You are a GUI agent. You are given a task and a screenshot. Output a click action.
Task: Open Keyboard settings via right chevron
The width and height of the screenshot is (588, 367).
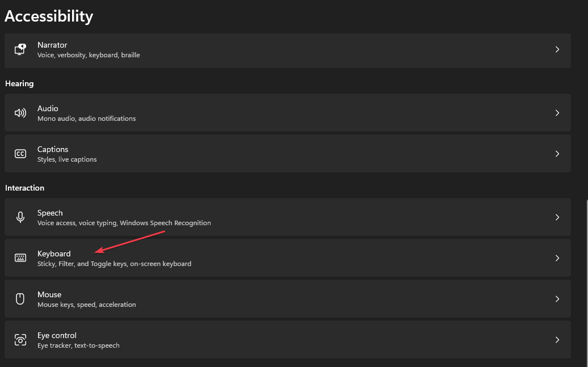tap(557, 258)
